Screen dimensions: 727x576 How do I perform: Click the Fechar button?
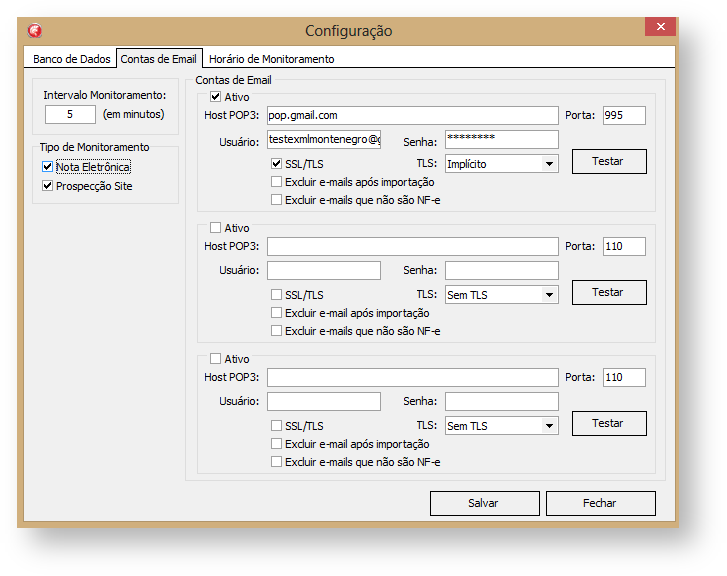(600, 503)
